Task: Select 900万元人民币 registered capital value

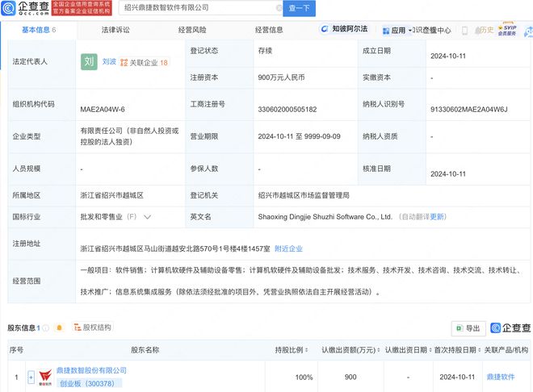Action: (281, 77)
